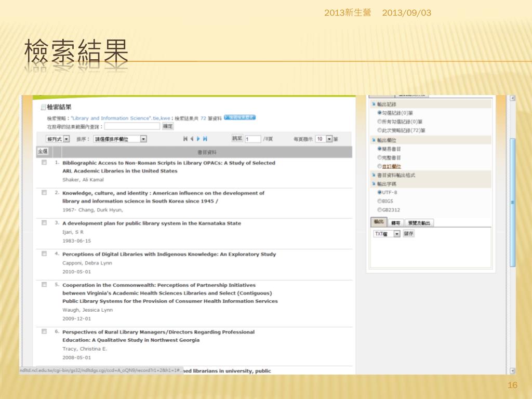Screen dimensions: 532x399
Task: Choose 完整書目 output field option
Action: tap(380, 157)
